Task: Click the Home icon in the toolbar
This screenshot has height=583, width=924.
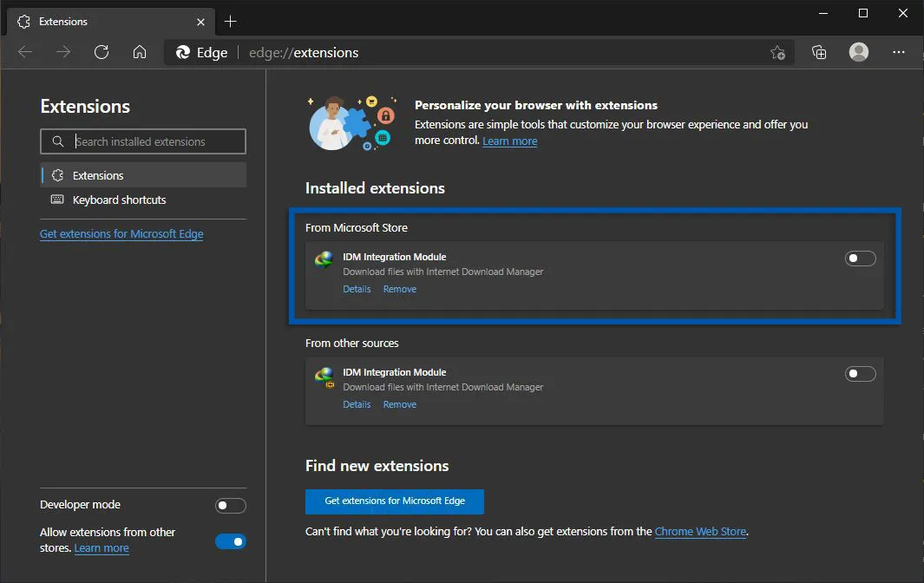Action: pyautogui.click(x=140, y=52)
